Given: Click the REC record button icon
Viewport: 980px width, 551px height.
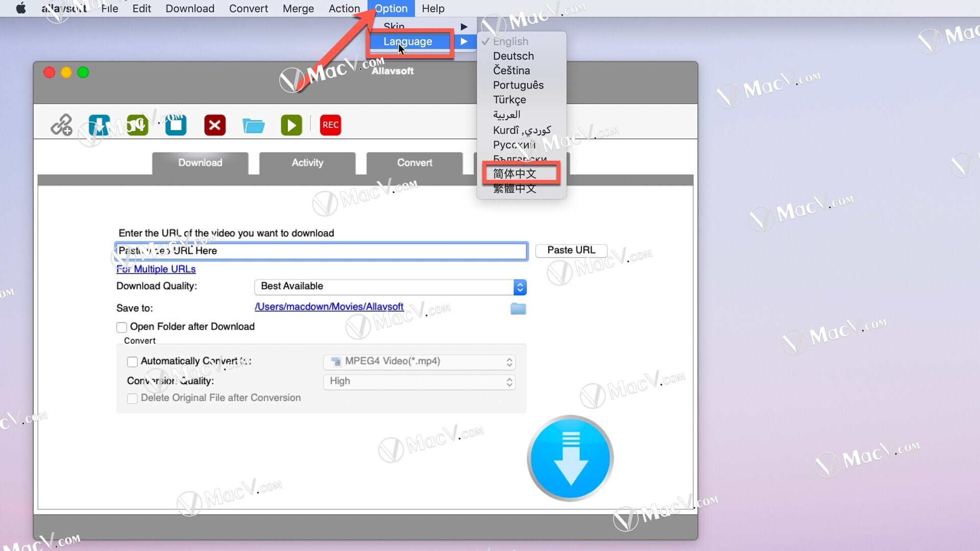Looking at the screenshot, I should coord(330,124).
